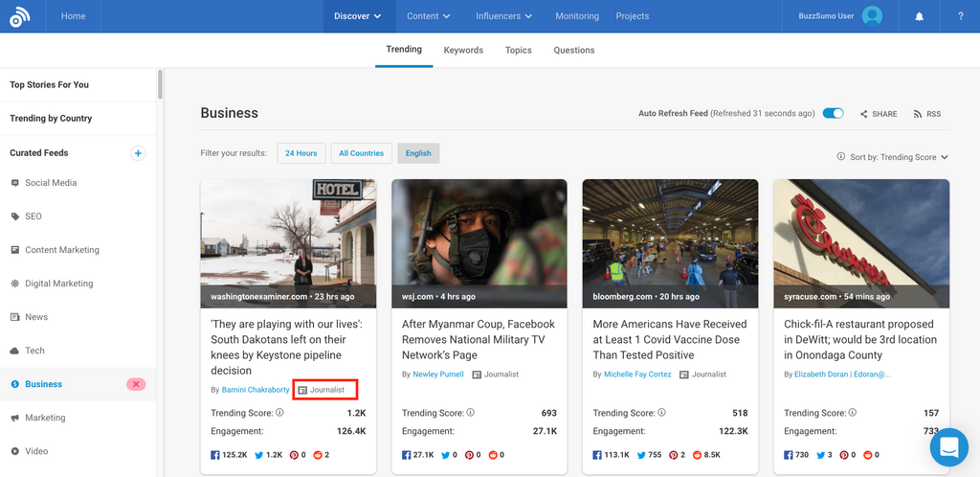This screenshot has width=980, height=477.
Task: Add a curated feed with plus icon
Action: [138, 153]
